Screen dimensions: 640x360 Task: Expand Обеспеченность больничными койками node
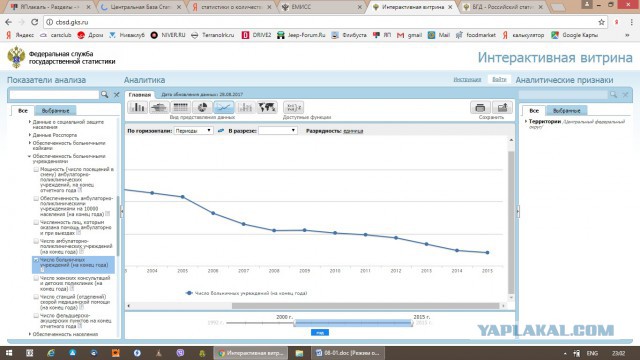click(30, 143)
